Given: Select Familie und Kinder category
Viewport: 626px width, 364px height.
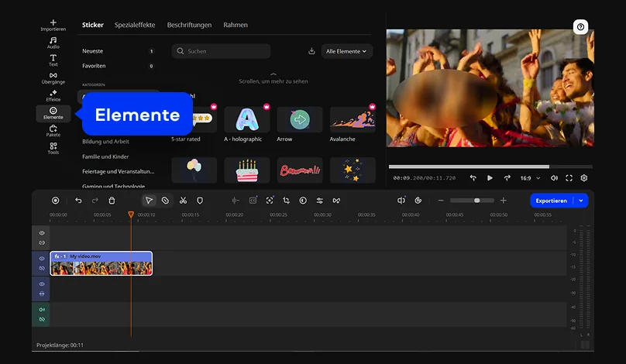Looking at the screenshot, I should [105, 156].
